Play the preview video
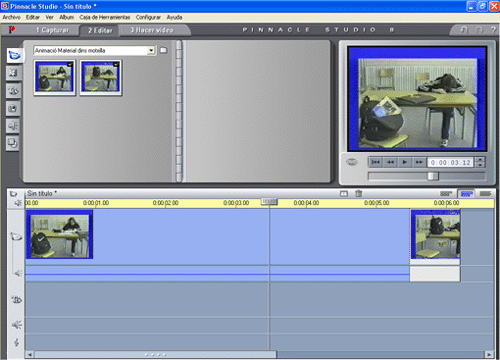The height and width of the screenshot is (360, 500). (404, 162)
